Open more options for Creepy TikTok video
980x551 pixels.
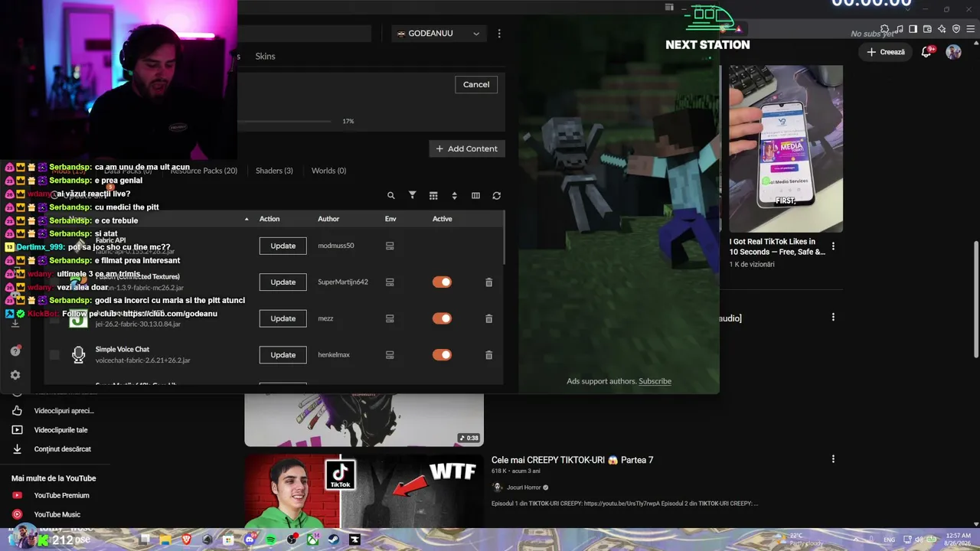[x=833, y=459]
